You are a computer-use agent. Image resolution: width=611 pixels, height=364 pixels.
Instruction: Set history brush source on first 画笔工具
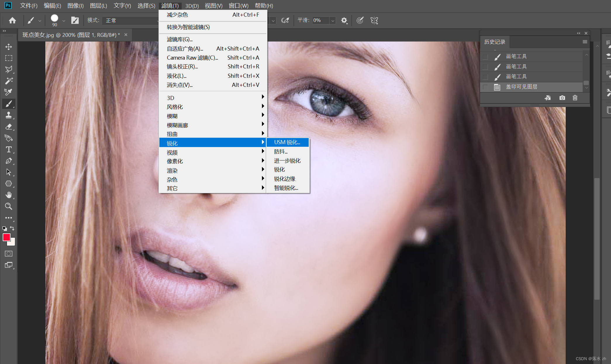(485, 57)
